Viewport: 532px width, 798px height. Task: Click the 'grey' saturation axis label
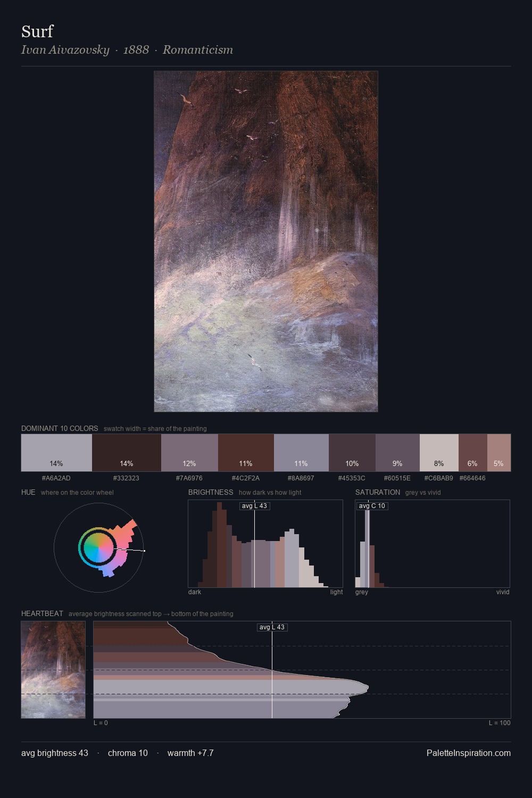pos(362,592)
